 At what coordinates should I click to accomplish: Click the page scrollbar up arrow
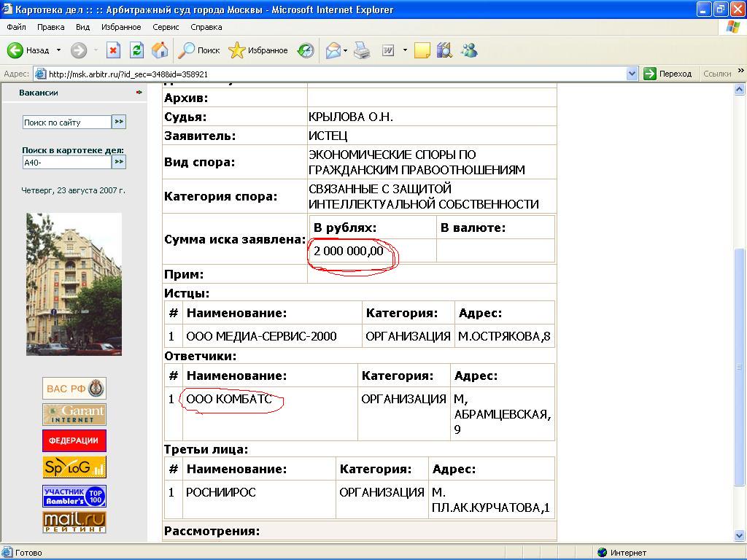[740, 89]
